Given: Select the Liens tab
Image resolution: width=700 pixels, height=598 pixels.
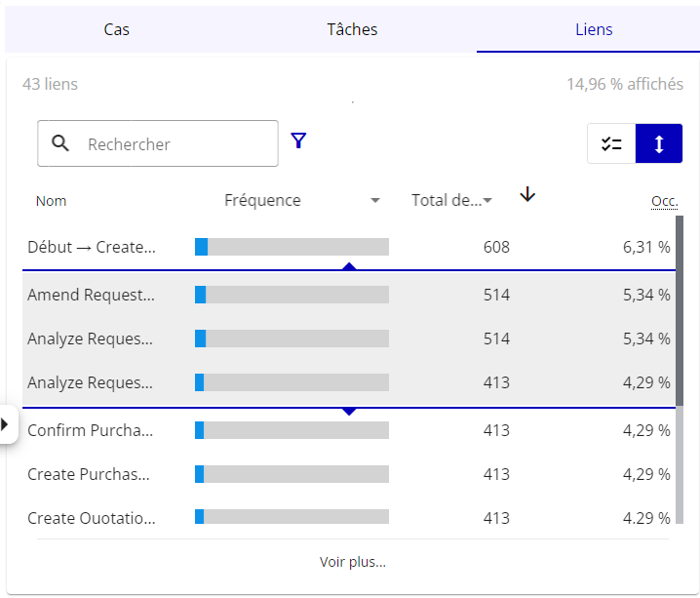Looking at the screenshot, I should coord(594,29).
